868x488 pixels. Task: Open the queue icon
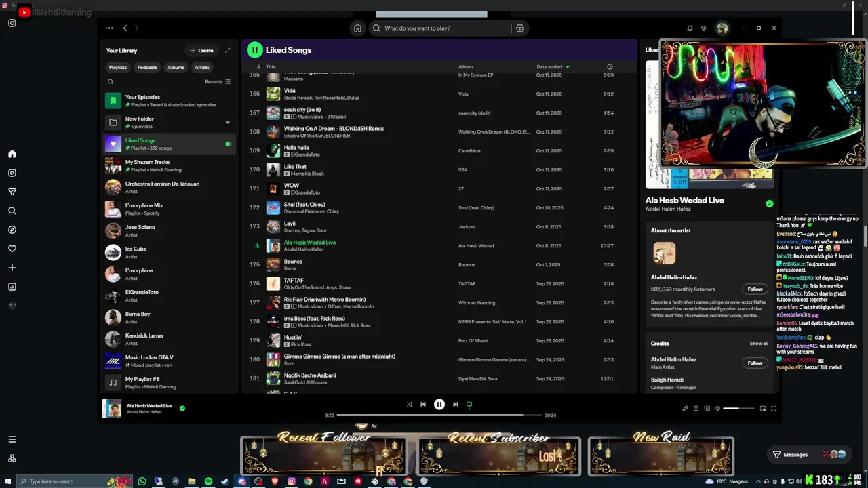coord(696,409)
